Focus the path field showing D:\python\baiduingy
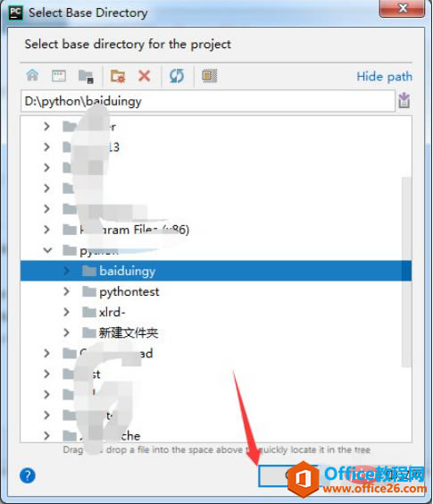Screen dimensions: 433x504 pyautogui.click(x=208, y=101)
